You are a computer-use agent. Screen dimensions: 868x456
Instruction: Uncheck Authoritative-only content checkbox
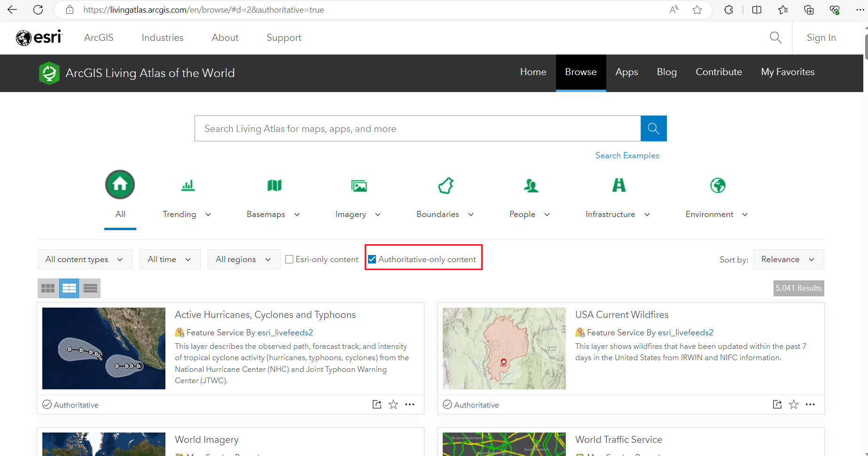click(372, 259)
